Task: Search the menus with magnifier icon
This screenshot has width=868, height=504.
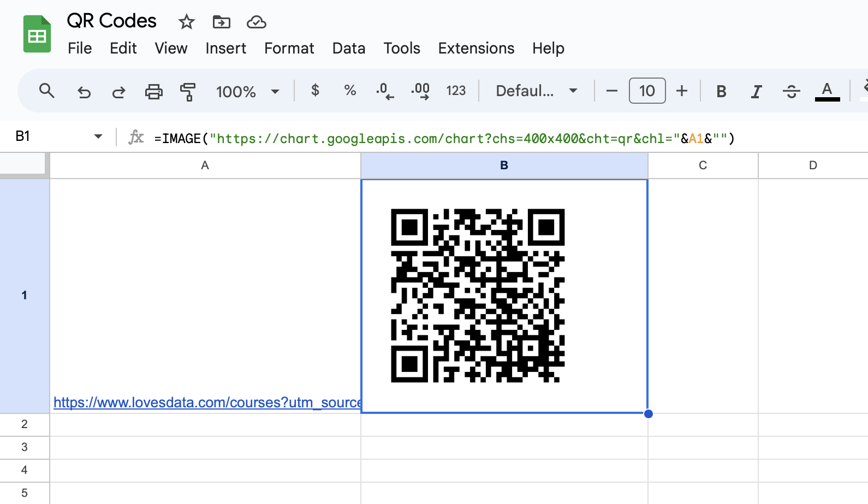Action: pyautogui.click(x=47, y=91)
